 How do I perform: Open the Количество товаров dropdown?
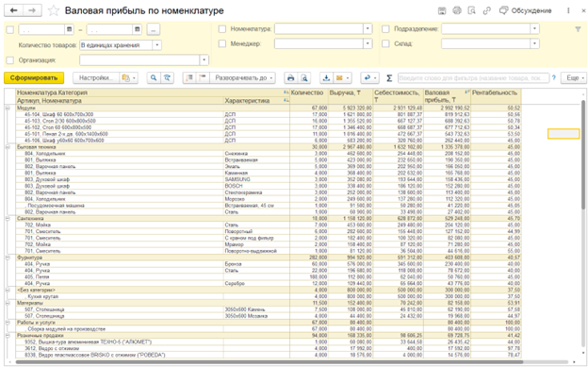point(157,45)
